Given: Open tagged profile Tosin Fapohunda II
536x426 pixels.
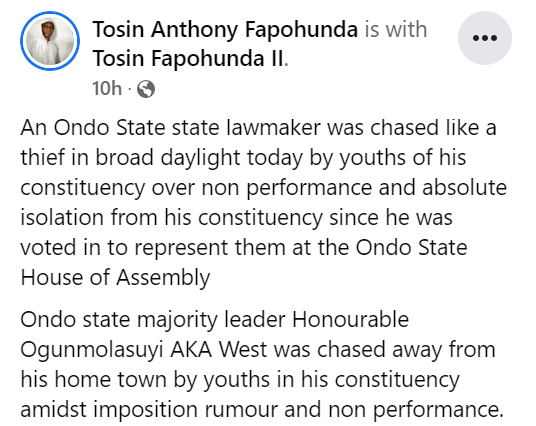Looking at the screenshot, I should coord(188,58).
